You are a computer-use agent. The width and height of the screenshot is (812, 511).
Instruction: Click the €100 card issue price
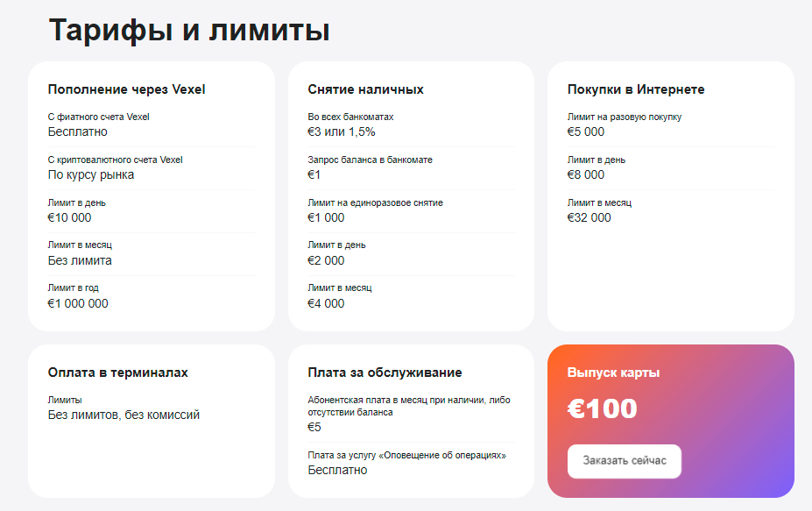pos(602,409)
